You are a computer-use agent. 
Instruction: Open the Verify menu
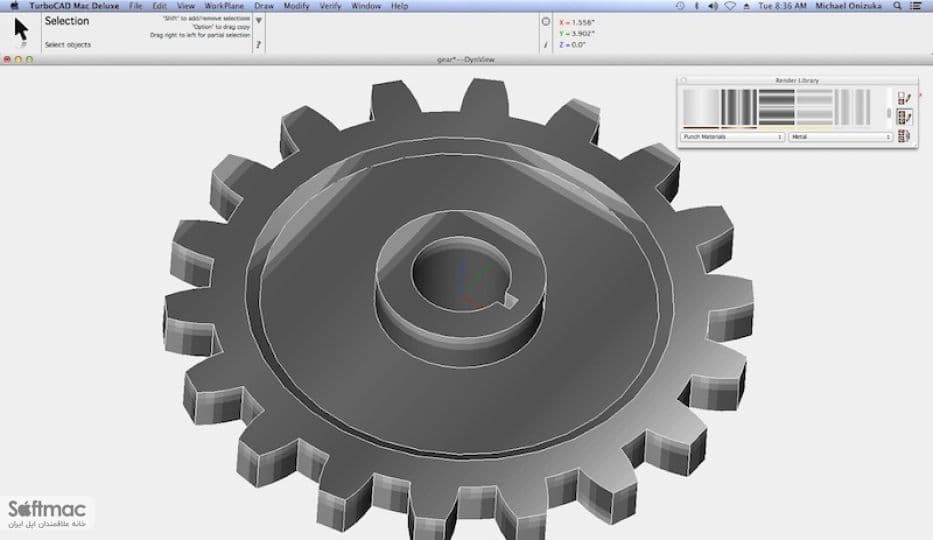tap(330, 6)
